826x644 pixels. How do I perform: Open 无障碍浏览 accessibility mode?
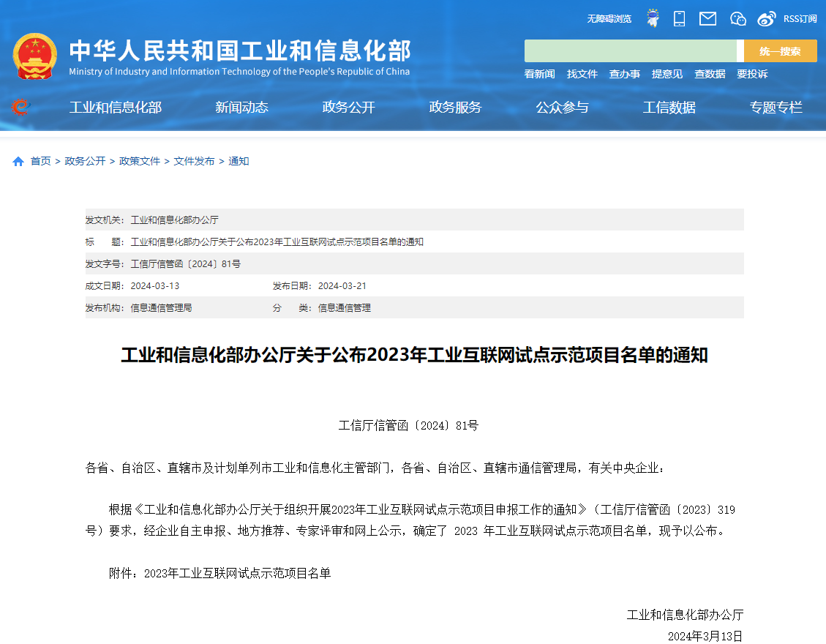(609, 18)
